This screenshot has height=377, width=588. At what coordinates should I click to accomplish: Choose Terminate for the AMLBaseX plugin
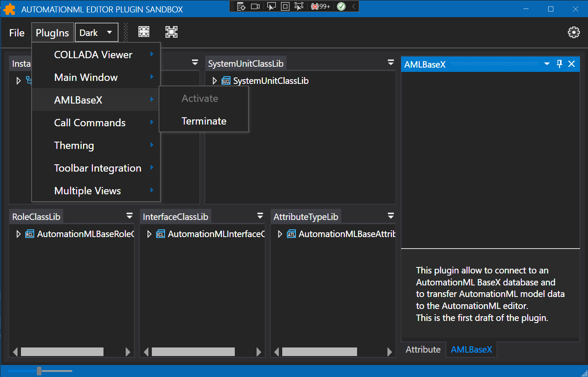[x=204, y=121]
